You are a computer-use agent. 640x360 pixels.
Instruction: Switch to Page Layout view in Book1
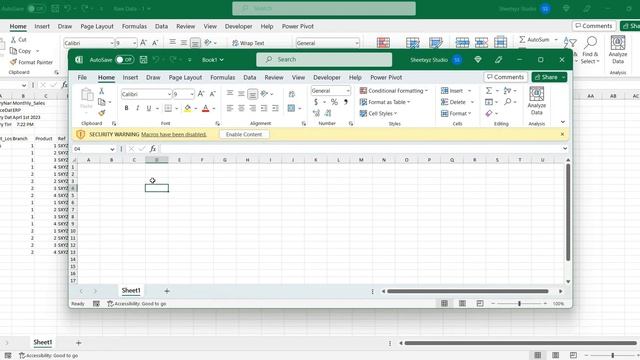(462, 303)
